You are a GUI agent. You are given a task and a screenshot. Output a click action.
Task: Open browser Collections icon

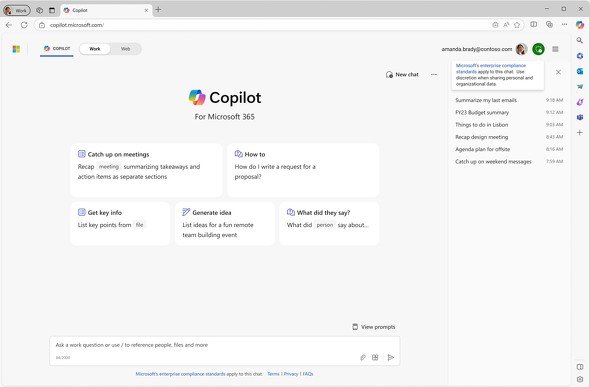coord(549,24)
